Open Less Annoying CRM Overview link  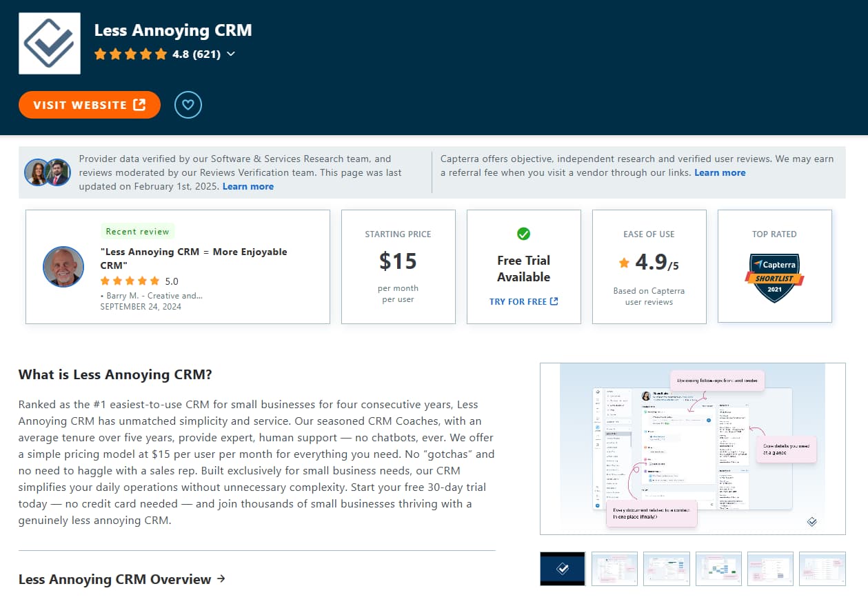point(122,579)
